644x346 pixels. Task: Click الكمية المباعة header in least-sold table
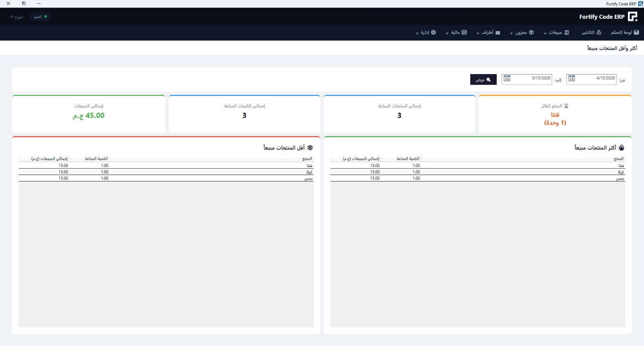pyautogui.click(x=89, y=159)
